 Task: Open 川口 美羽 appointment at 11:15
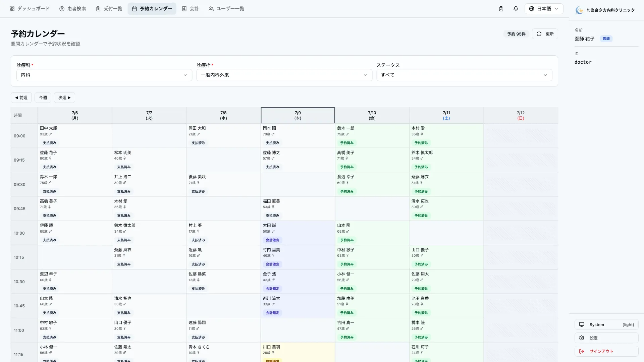tap(298, 352)
